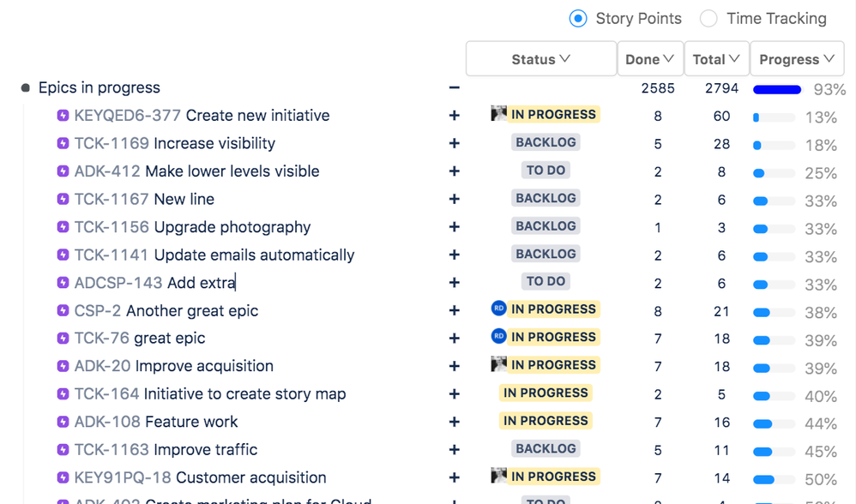Select the Time Tracking radio button
The image size is (856, 504).
coord(708,19)
